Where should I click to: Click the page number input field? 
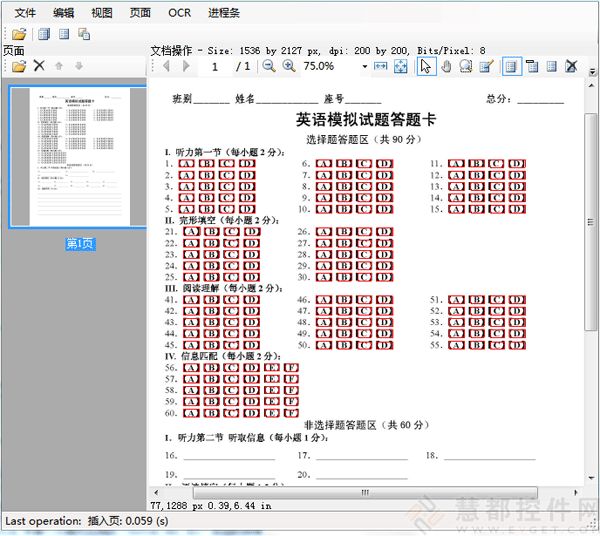pos(215,66)
